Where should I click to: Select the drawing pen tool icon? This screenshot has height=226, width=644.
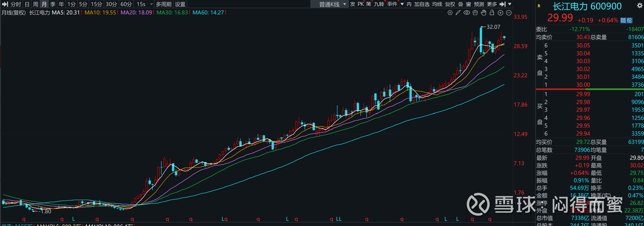point(458,13)
